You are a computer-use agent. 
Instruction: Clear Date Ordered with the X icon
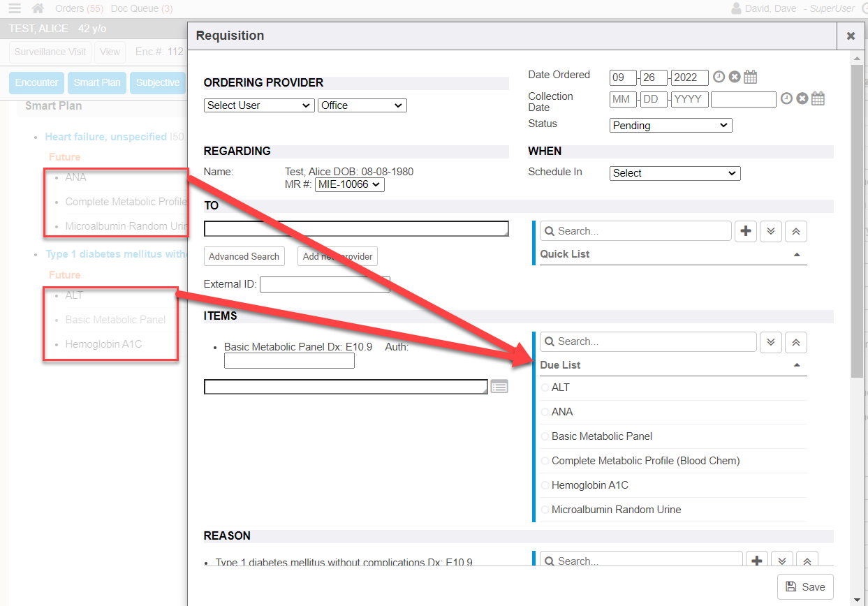point(735,77)
